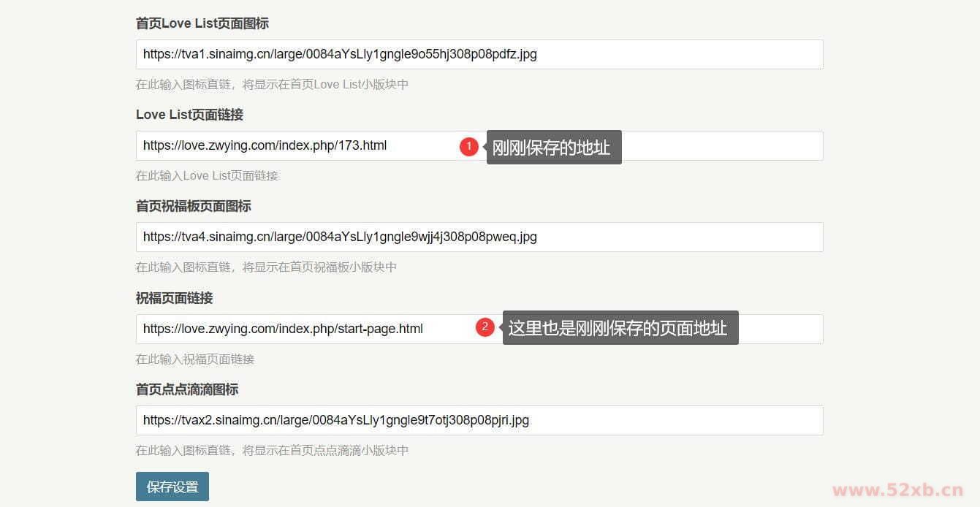This screenshot has height=507, width=980.
Task: Focus the 首页点点滴滴图标 URL input
Action: [479, 420]
